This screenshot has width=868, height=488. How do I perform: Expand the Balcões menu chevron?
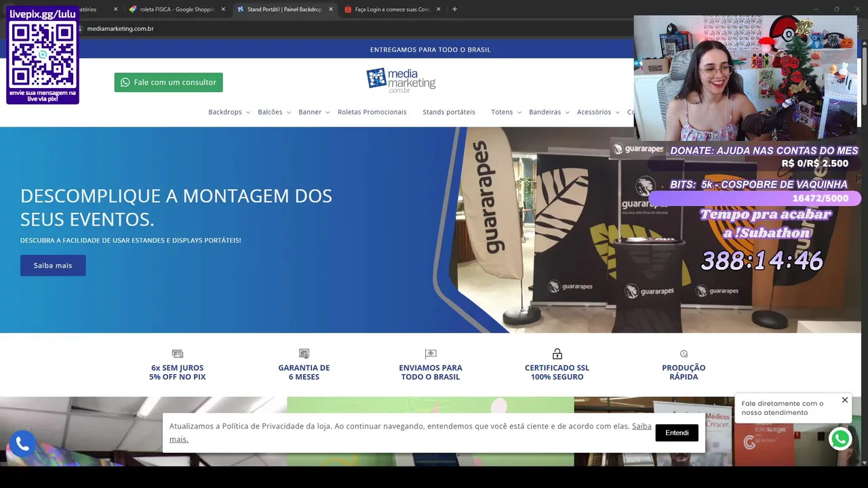tap(288, 113)
